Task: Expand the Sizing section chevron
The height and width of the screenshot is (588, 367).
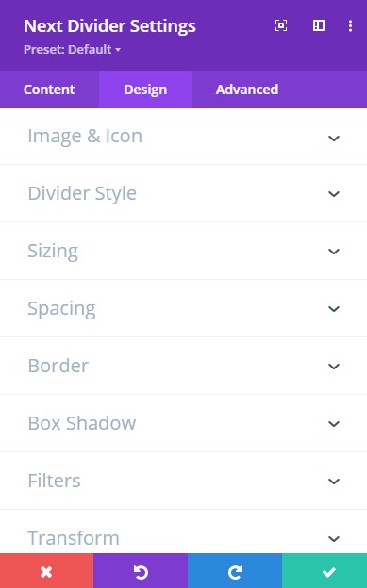Action: (334, 252)
